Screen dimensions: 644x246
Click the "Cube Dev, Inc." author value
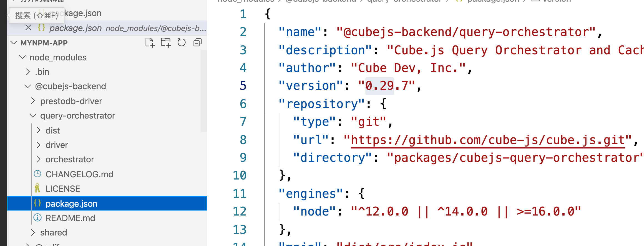tap(408, 68)
